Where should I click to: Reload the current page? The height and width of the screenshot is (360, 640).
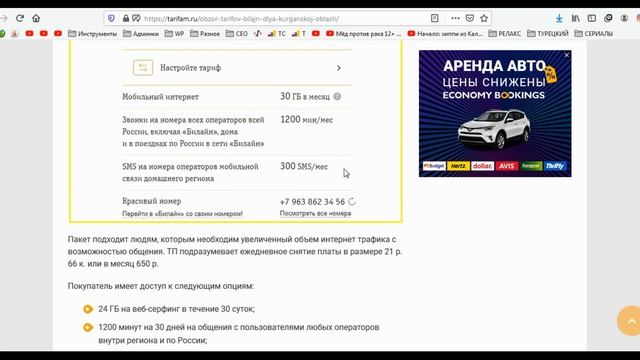pyautogui.click(x=20, y=18)
